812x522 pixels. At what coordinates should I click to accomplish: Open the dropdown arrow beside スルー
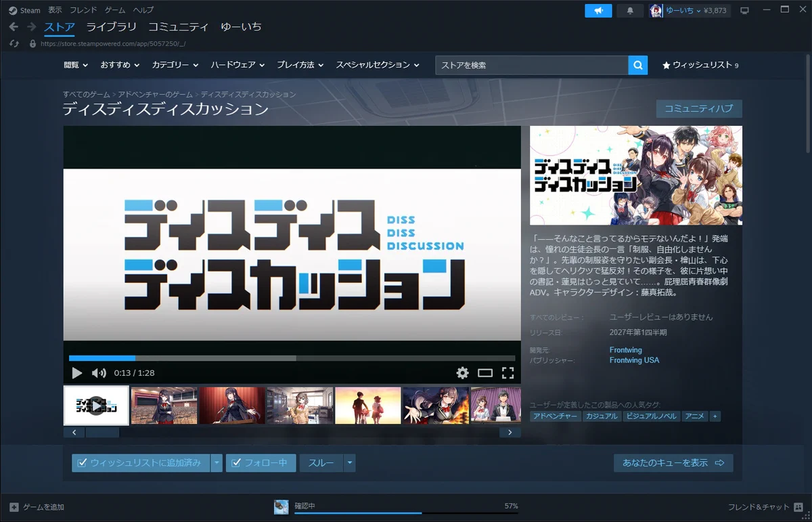tap(350, 463)
